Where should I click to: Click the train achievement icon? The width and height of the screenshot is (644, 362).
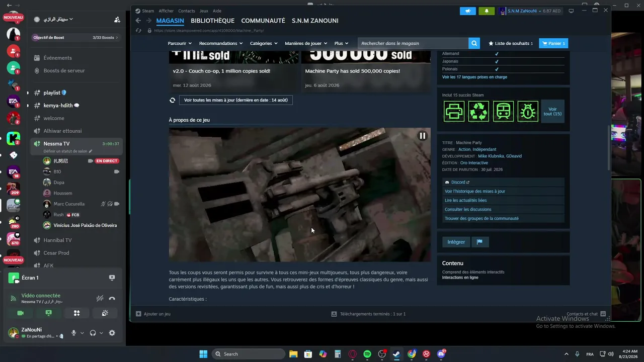503,111
